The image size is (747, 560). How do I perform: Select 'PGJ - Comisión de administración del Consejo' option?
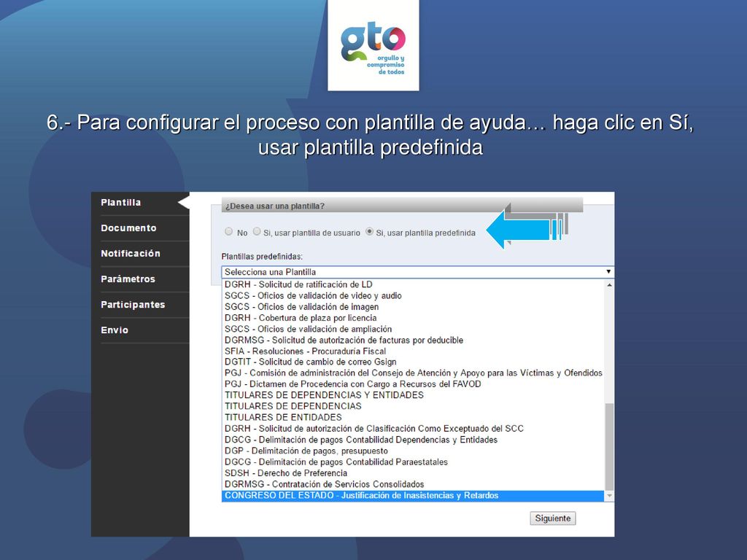(x=413, y=373)
